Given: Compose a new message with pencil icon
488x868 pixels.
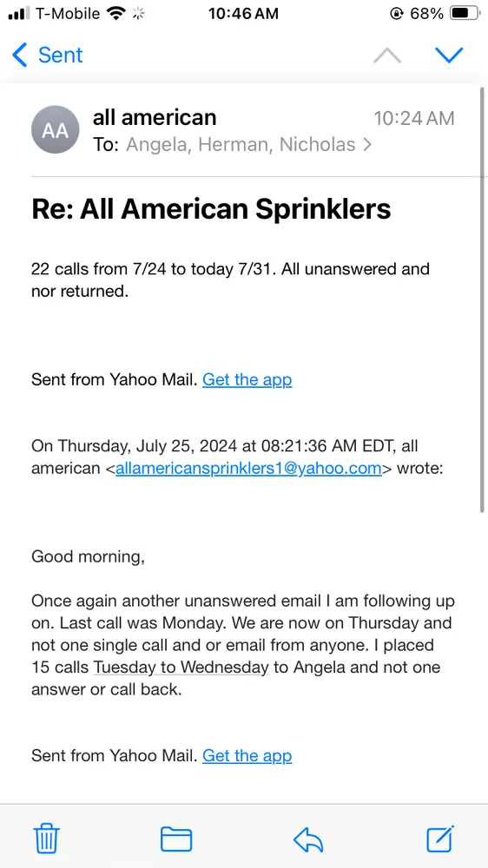Looking at the screenshot, I should (x=441, y=838).
